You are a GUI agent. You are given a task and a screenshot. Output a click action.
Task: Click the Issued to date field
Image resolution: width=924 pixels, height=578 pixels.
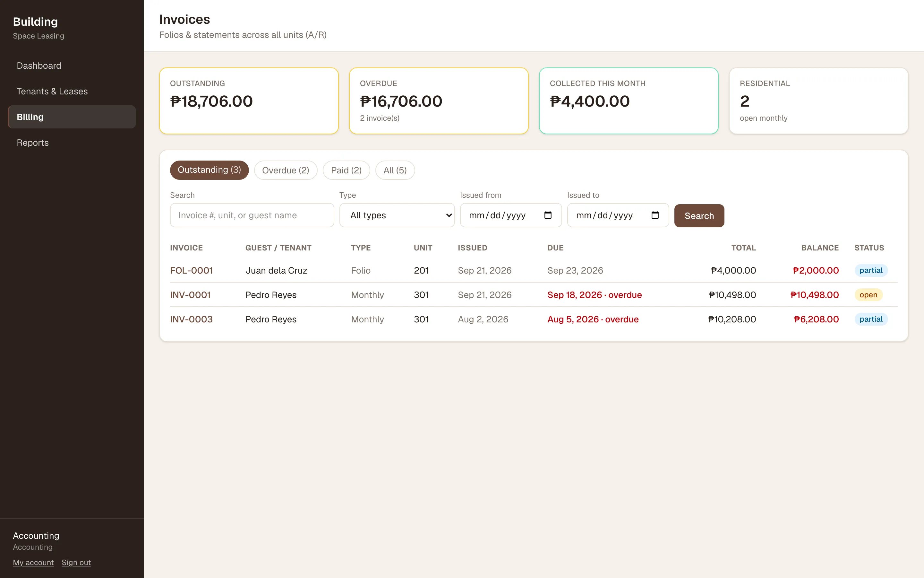[x=618, y=215]
